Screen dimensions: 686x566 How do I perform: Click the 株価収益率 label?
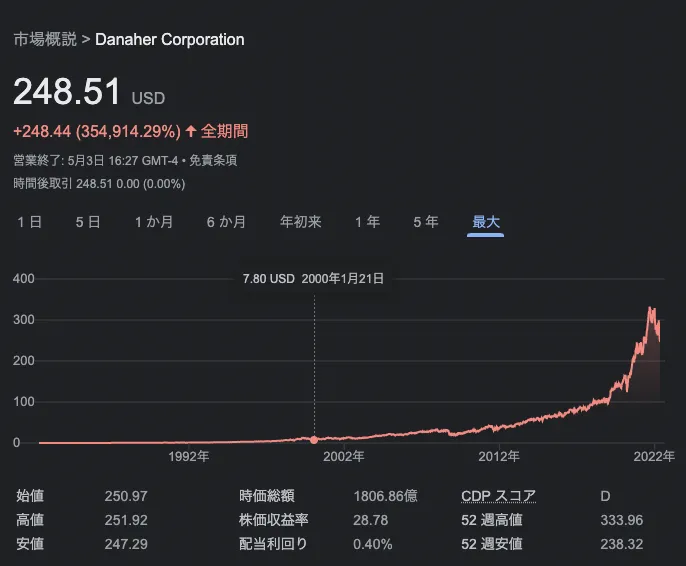(273, 520)
